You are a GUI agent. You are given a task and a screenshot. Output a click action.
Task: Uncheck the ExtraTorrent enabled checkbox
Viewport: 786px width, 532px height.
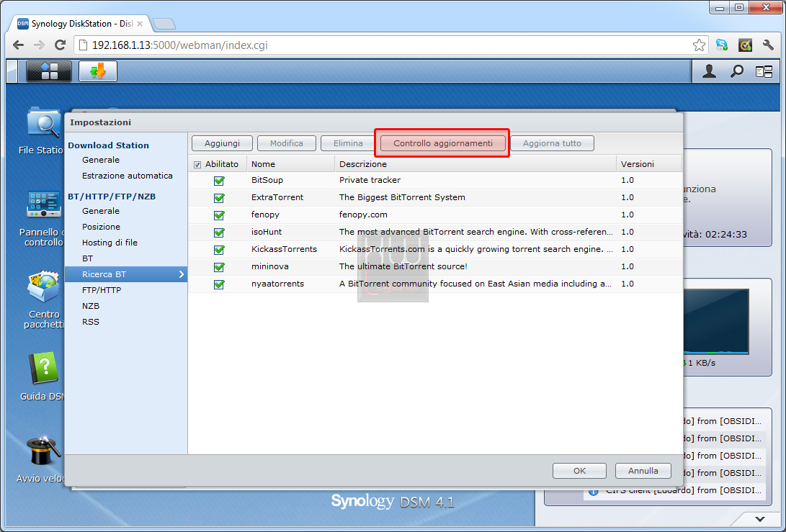[x=219, y=198]
